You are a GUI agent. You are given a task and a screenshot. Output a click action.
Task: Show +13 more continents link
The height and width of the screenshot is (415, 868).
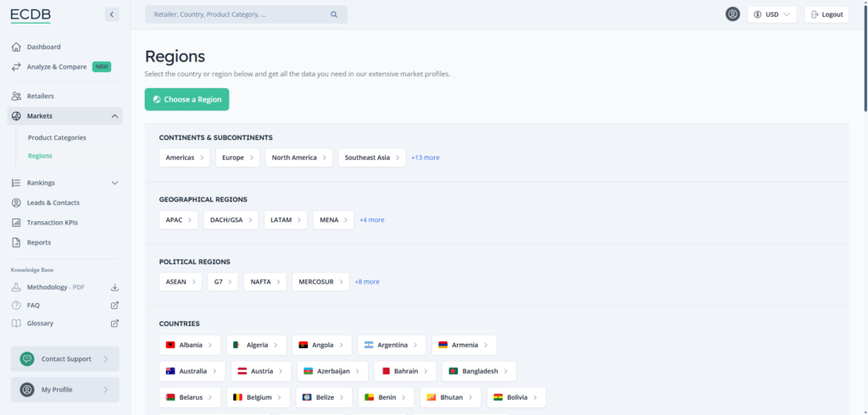pos(426,158)
